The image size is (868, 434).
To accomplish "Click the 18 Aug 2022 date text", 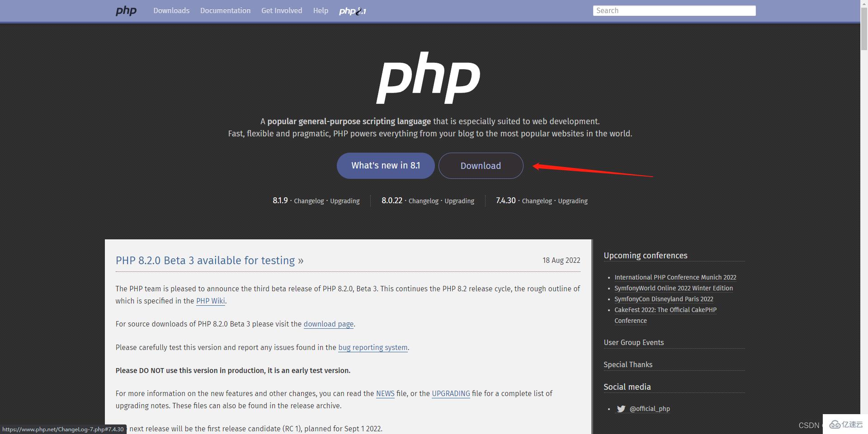I will [561, 261].
